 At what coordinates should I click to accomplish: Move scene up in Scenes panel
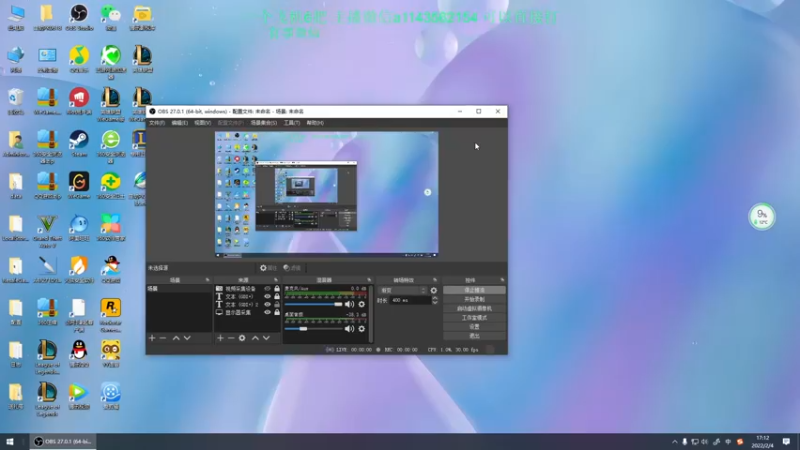pyautogui.click(x=176, y=338)
